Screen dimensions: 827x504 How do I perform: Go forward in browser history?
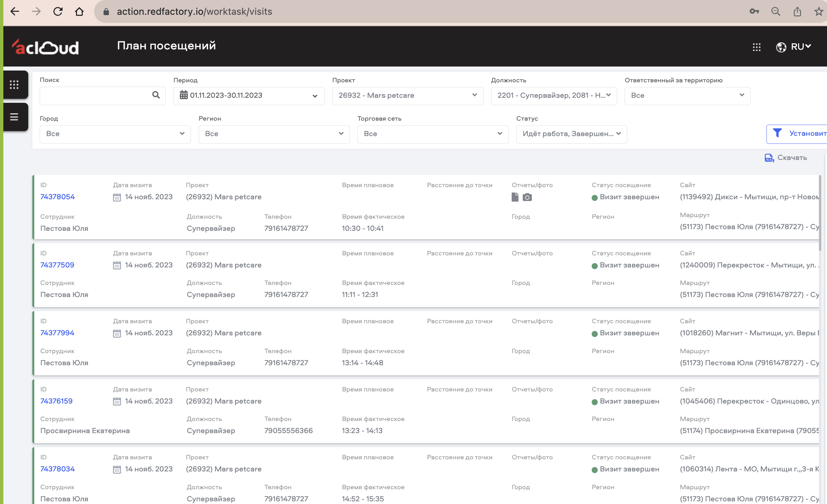36,11
